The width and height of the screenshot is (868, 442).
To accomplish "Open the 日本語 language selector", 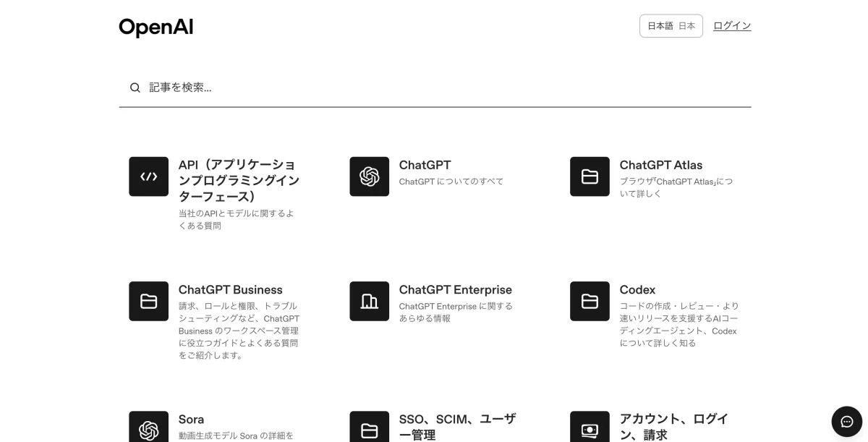I will [x=671, y=25].
